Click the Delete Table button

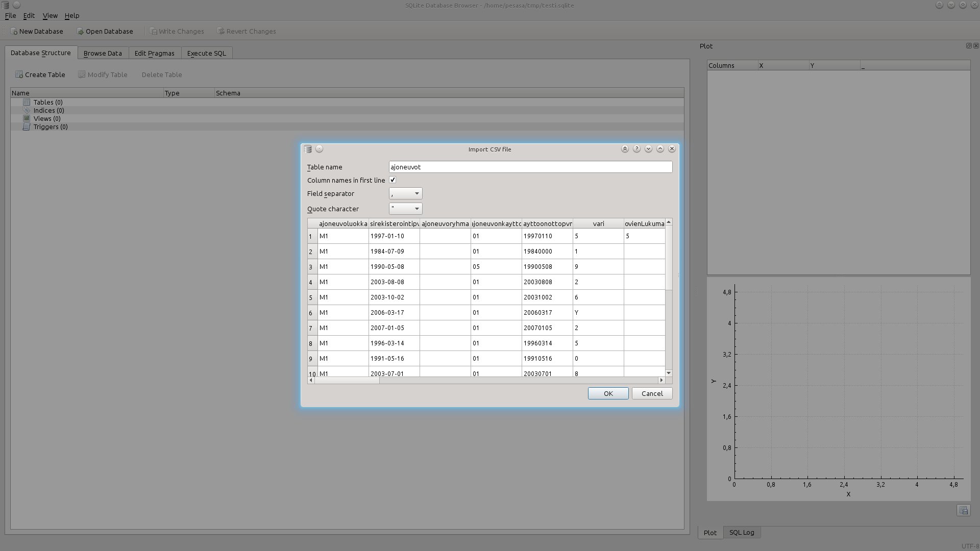click(x=162, y=74)
